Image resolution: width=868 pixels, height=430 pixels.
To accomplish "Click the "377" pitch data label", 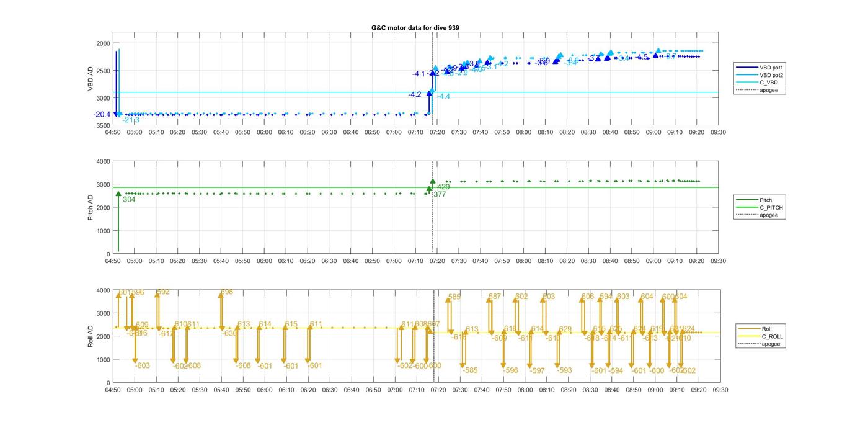I will tap(440, 195).
